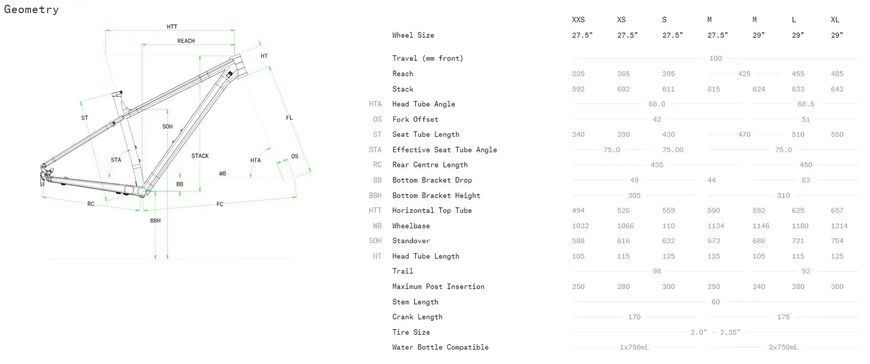Click the XXS reach value 335
870x364 pixels.
[578, 73]
